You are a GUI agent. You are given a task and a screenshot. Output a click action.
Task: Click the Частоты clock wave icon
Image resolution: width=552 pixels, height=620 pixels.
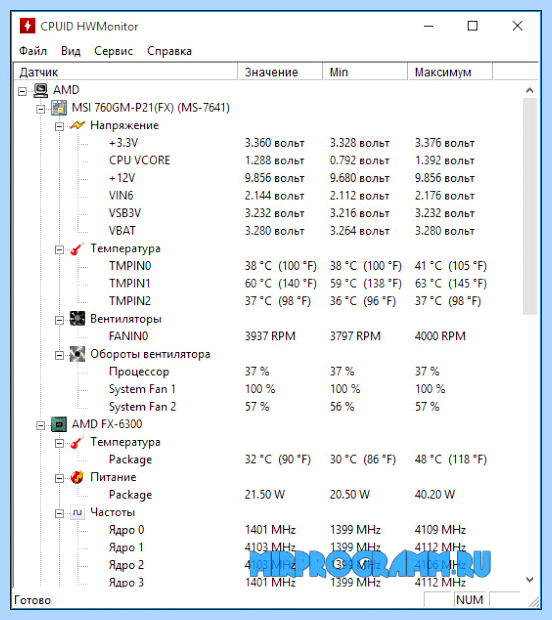(77, 512)
